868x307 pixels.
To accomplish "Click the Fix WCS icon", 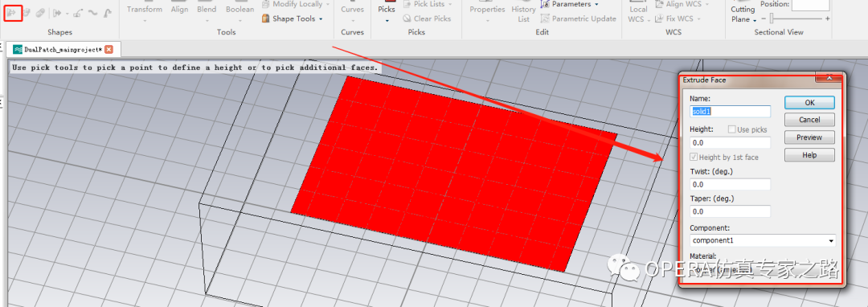I will (x=659, y=18).
